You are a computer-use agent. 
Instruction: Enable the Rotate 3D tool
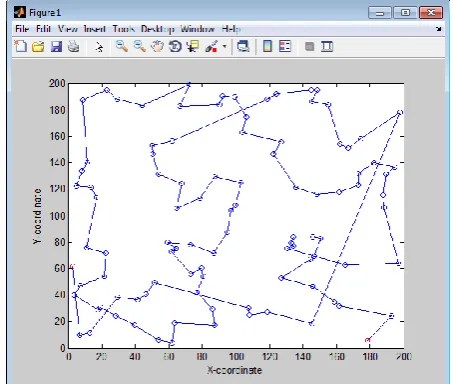(175, 46)
